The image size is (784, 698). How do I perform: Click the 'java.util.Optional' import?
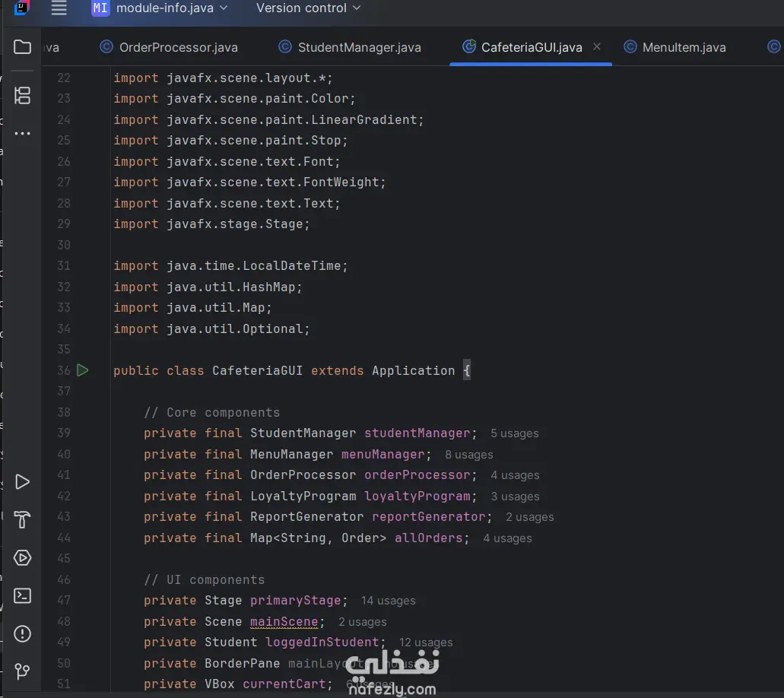(x=234, y=329)
